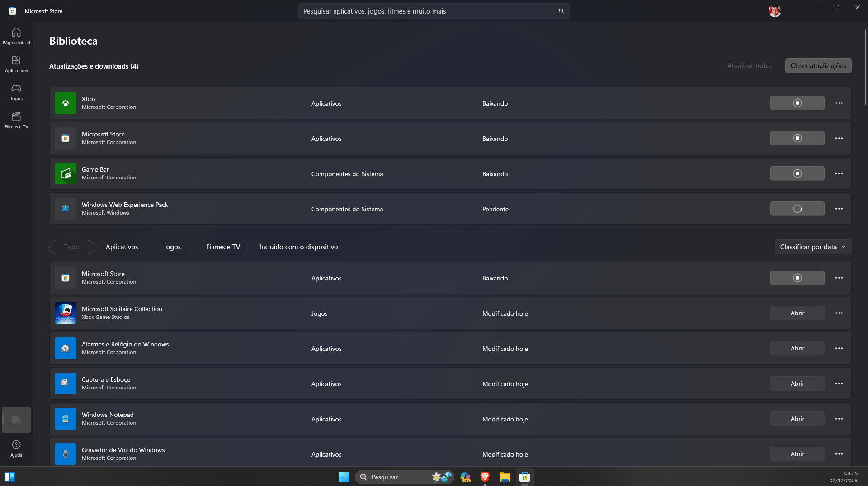Open File Explorer from taskbar
This screenshot has width=868, height=486.
pyautogui.click(x=505, y=477)
